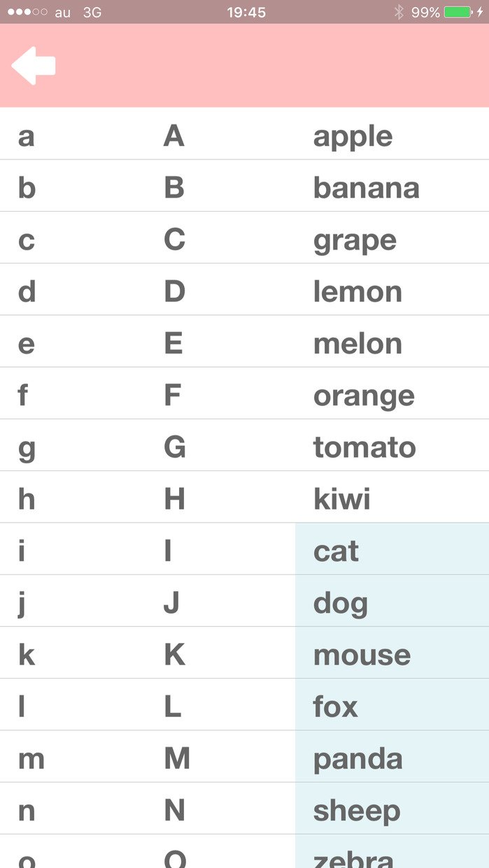Select the highlighted word panda
The width and height of the screenshot is (489, 868).
[357, 759]
